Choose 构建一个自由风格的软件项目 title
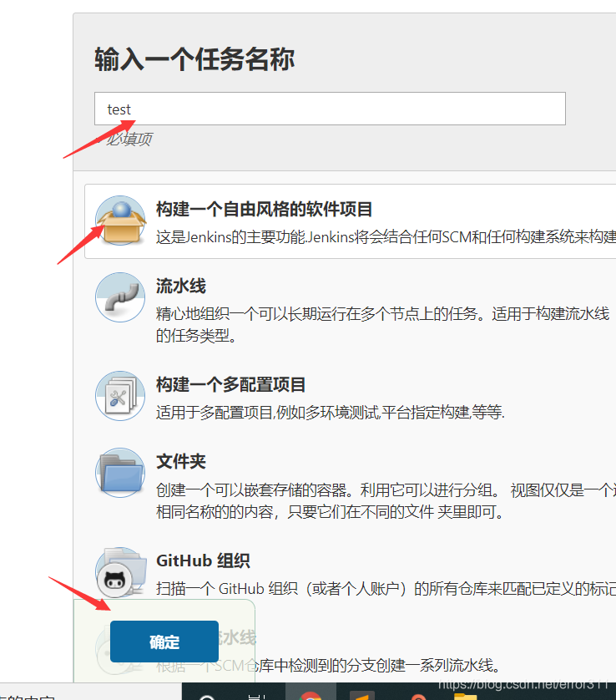 (x=264, y=209)
